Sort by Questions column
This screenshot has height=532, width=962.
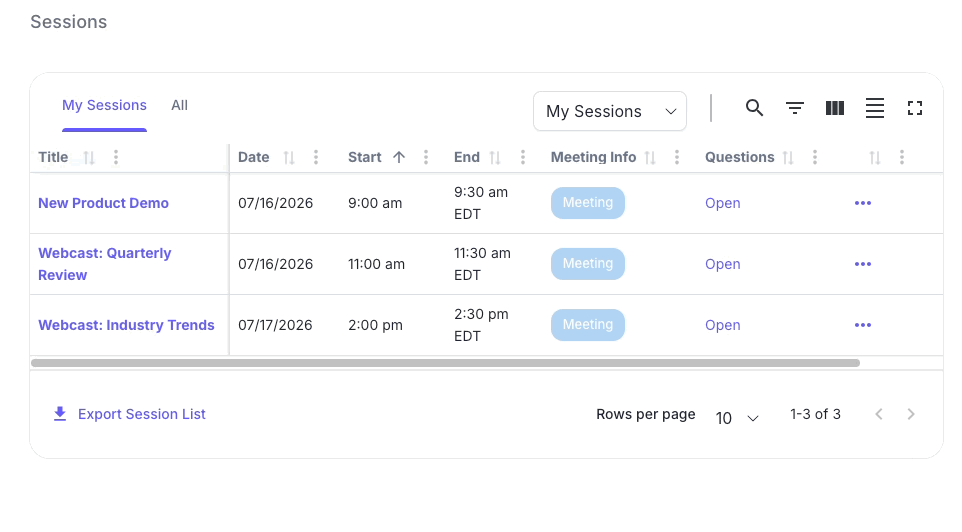pyautogui.click(x=788, y=158)
